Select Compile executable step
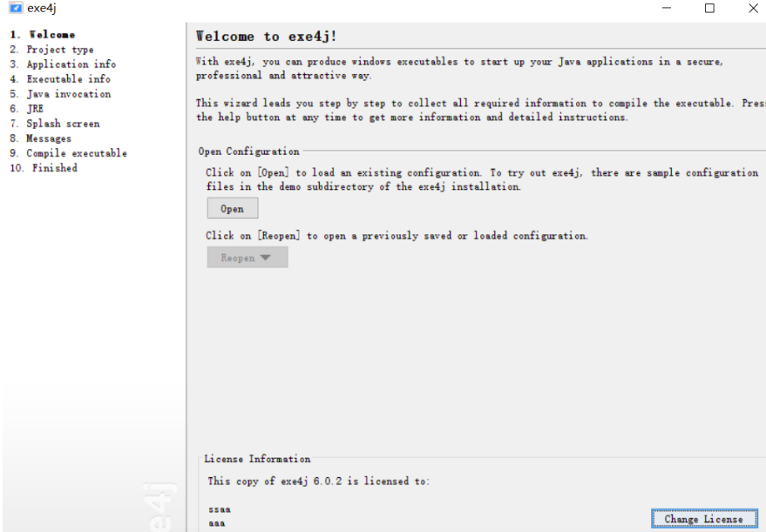 (68, 153)
